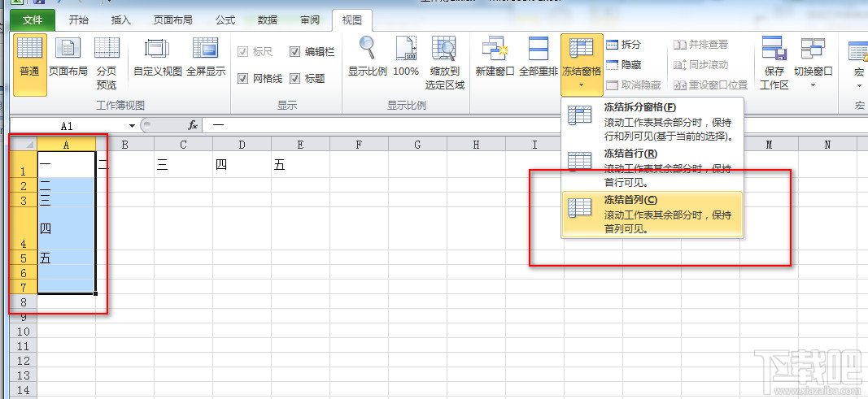This screenshot has width=868, height=399.
Task: Open the File (文件) tab
Action: point(33,20)
